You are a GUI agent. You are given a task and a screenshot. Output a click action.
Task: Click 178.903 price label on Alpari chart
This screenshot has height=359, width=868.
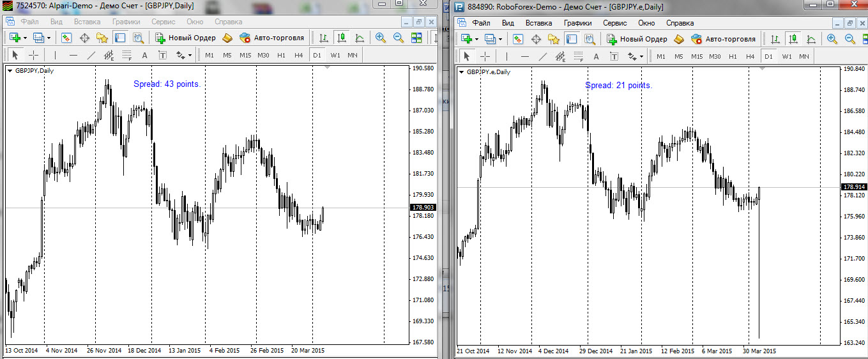[424, 208]
